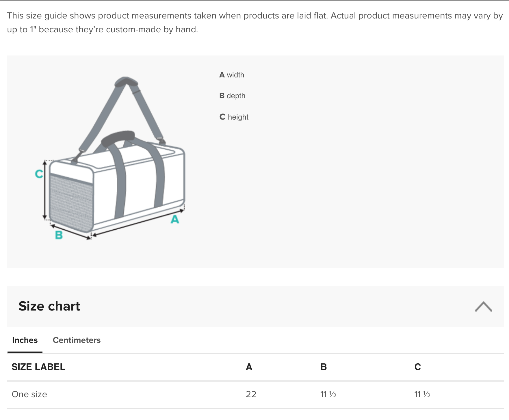The width and height of the screenshot is (509, 420).
Task: Collapse the Size chart section chevron
Action: [x=483, y=306]
